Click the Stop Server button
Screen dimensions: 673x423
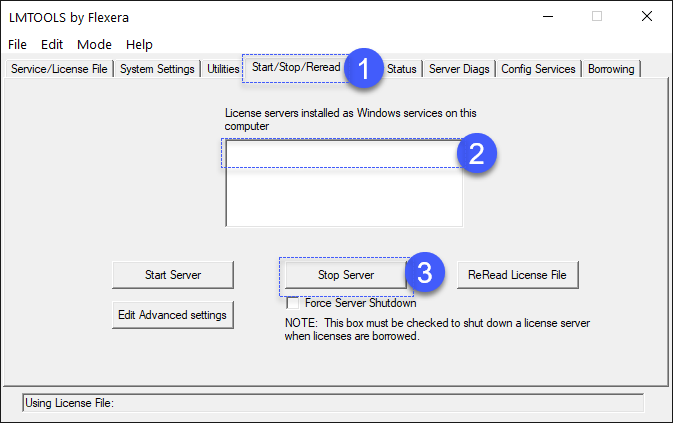point(346,275)
